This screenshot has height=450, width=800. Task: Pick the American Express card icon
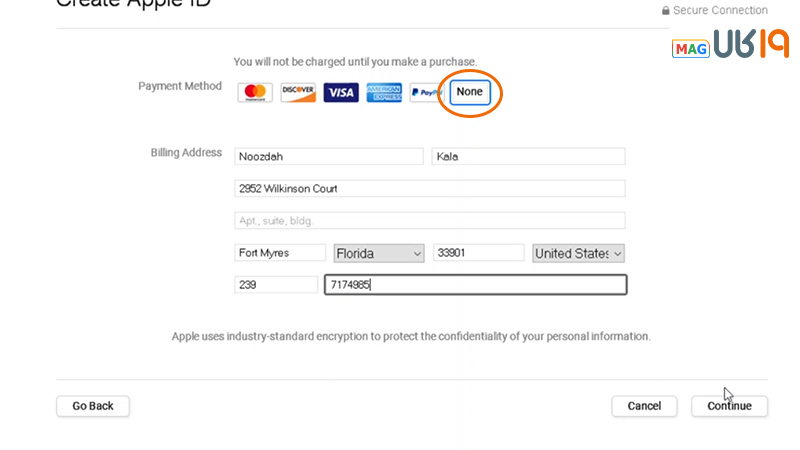point(384,93)
